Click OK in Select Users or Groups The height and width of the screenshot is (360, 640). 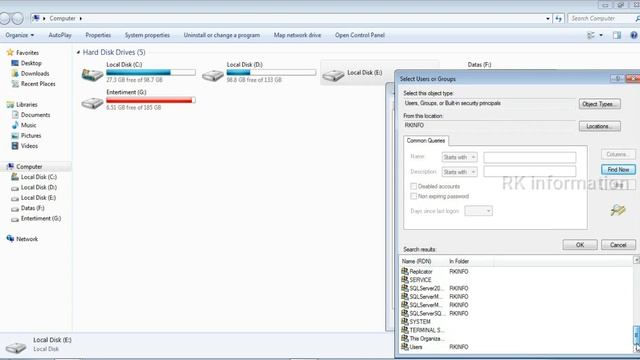click(580, 245)
